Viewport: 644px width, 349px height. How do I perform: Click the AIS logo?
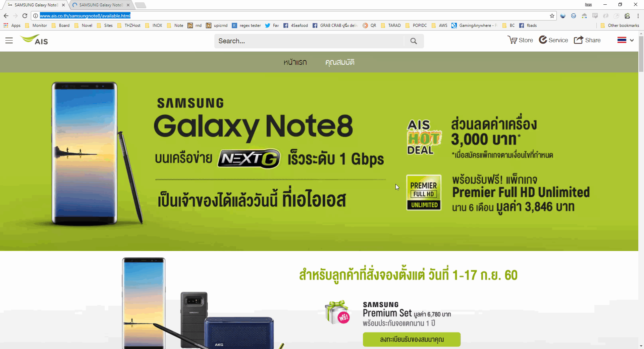coord(34,40)
